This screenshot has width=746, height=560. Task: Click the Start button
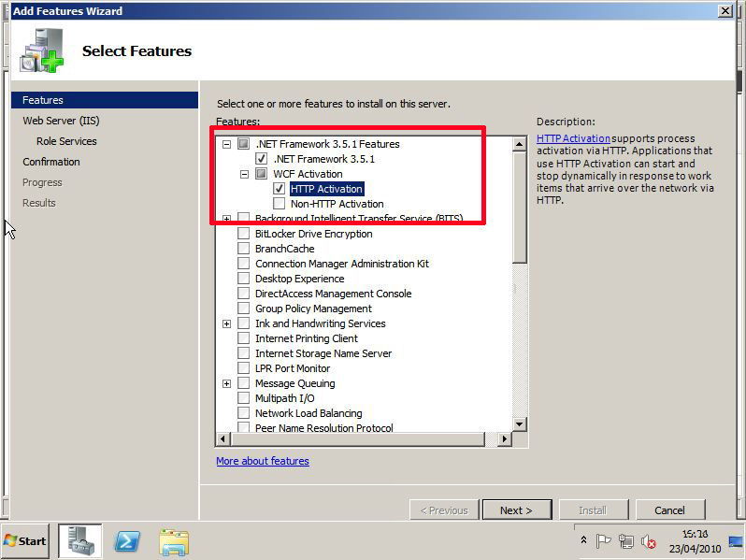(x=24, y=541)
